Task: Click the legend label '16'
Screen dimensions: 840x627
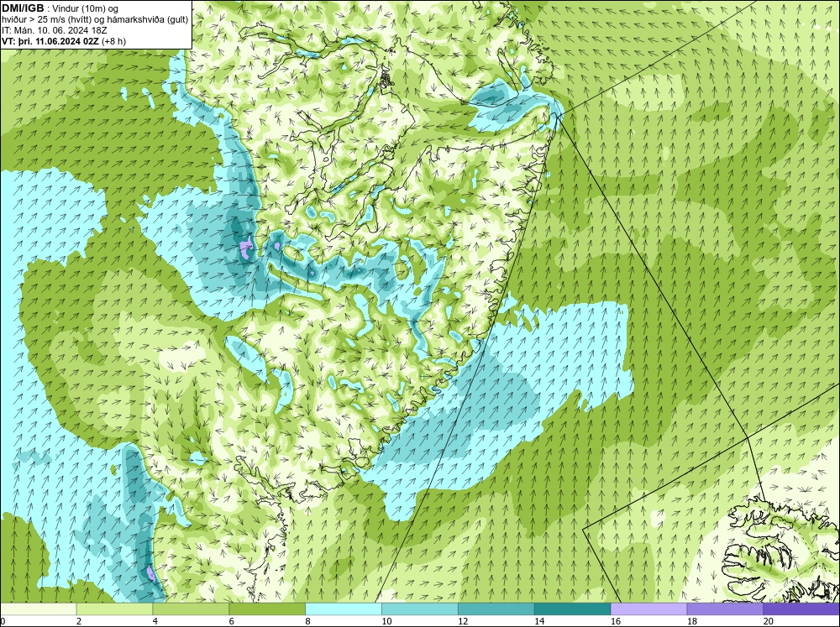Action: pyautogui.click(x=616, y=621)
